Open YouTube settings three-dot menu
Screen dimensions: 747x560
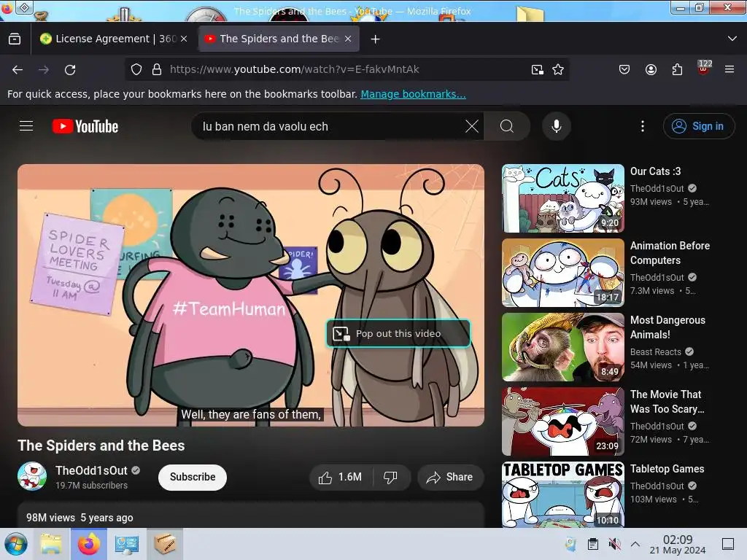pos(642,126)
